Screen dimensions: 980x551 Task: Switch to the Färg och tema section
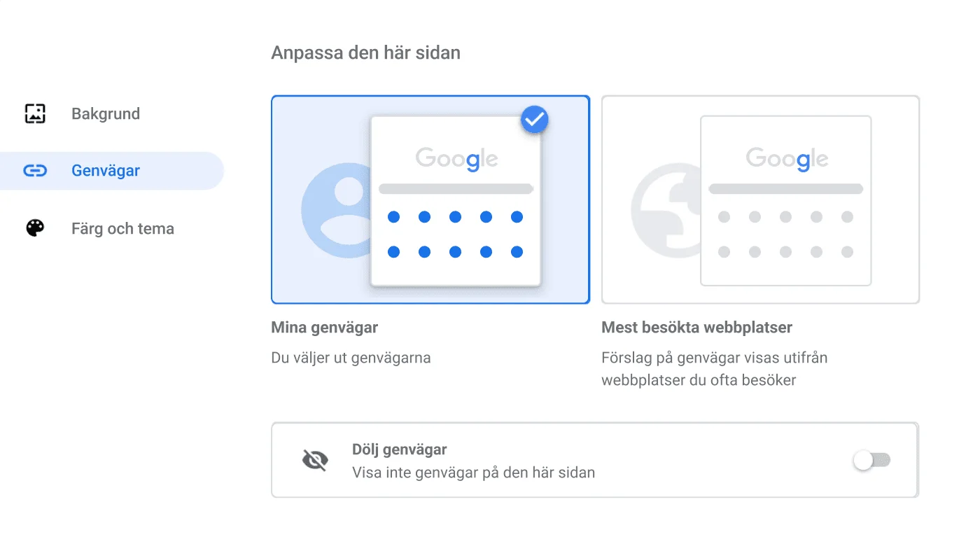(122, 228)
